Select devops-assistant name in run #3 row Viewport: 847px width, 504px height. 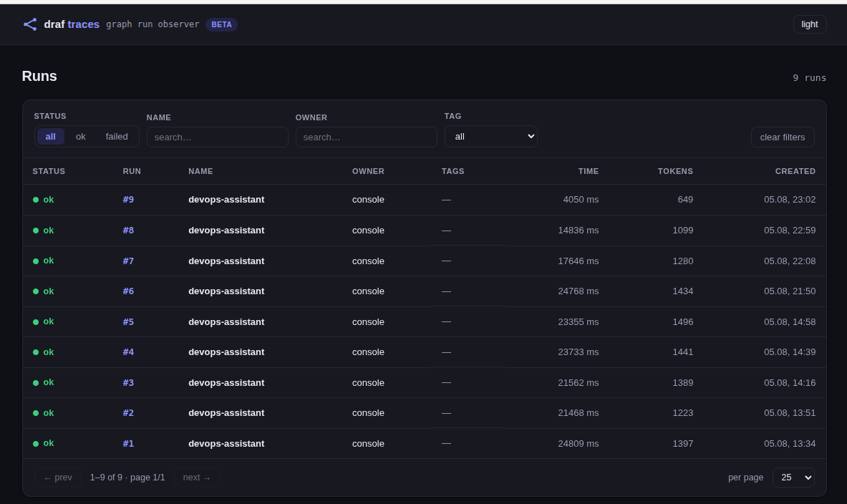click(226, 382)
